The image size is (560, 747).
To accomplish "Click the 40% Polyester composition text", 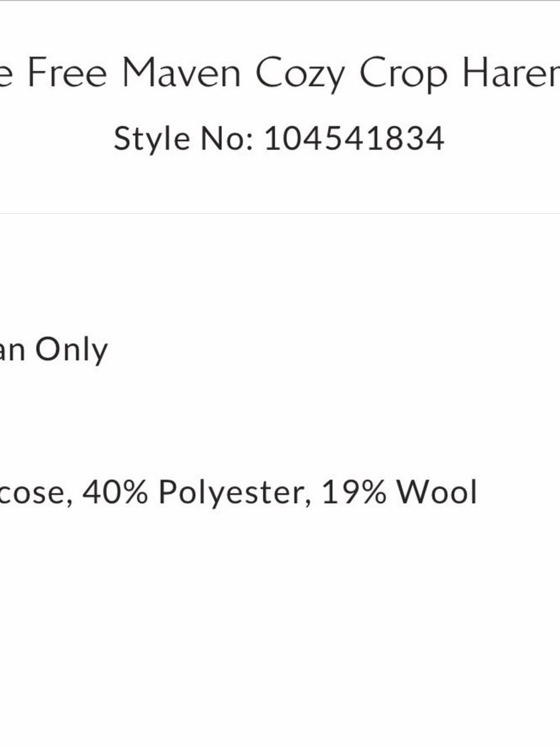I will [197, 493].
